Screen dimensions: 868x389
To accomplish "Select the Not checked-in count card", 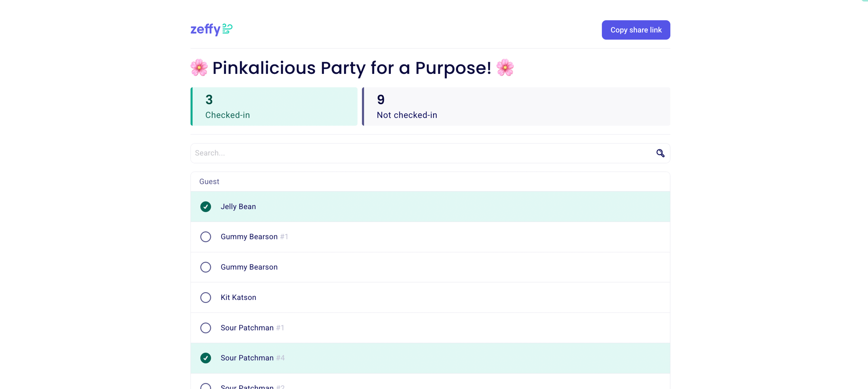I will click(x=516, y=107).
